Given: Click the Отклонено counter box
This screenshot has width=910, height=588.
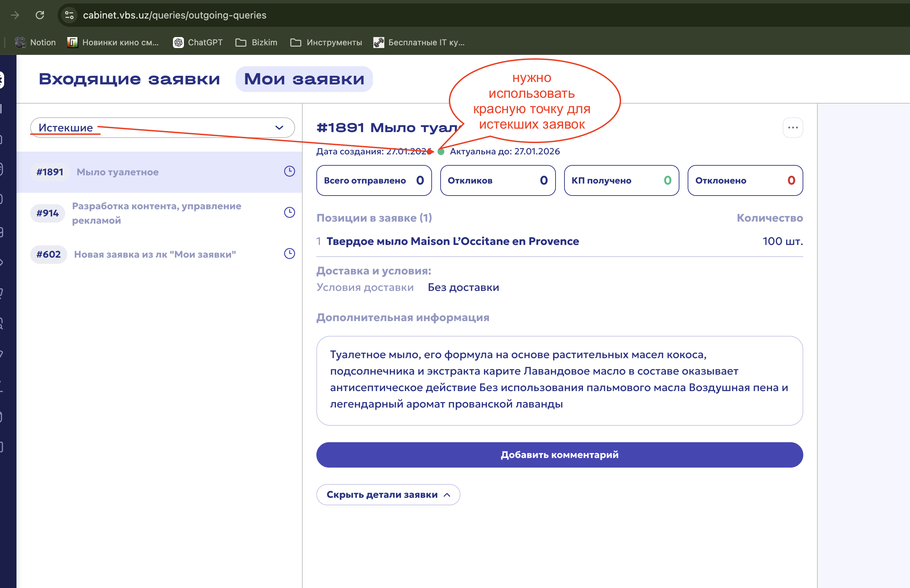Looking at the screenshot, I should click(x=745, y=180).
